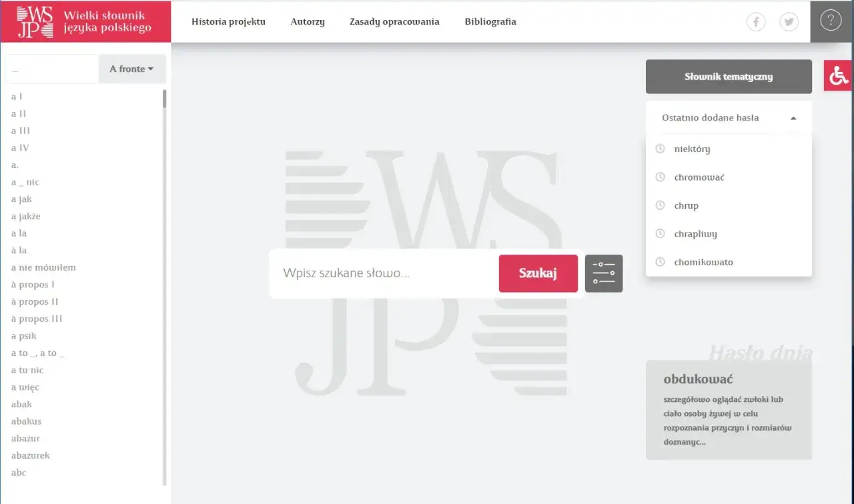The height and width of the screenshot is (504, 854).
Task: Click the word list scrollbar thumb
Action: (x=164, y=99)
